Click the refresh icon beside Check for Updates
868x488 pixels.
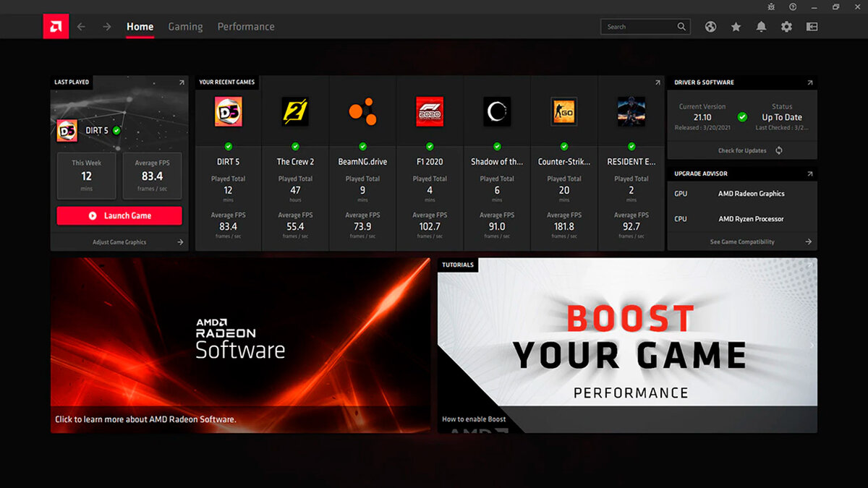pos(779,150)
